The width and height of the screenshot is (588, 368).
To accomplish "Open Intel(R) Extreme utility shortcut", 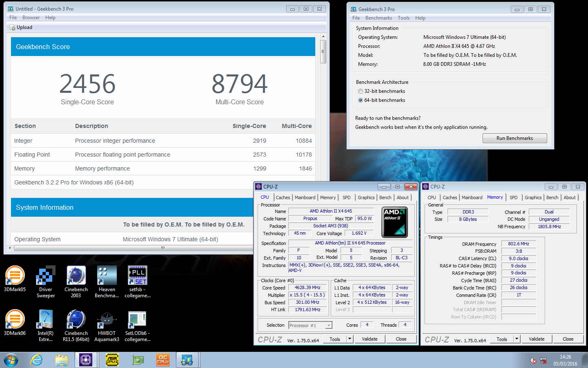I will pyautogui.click(x=46, y=325).
